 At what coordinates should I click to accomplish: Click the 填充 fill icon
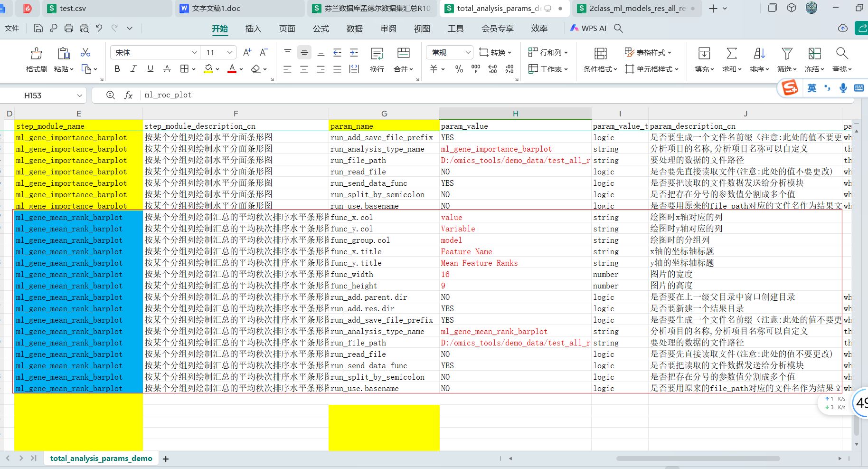point(704,53)
